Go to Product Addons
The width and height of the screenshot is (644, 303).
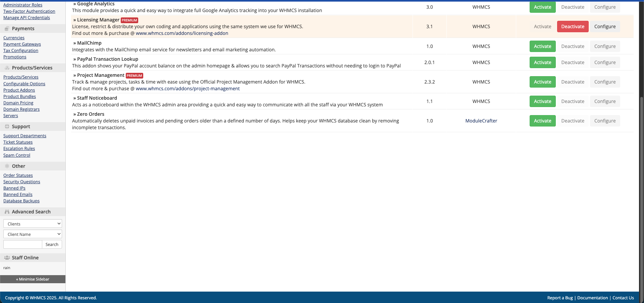[19, 90]
